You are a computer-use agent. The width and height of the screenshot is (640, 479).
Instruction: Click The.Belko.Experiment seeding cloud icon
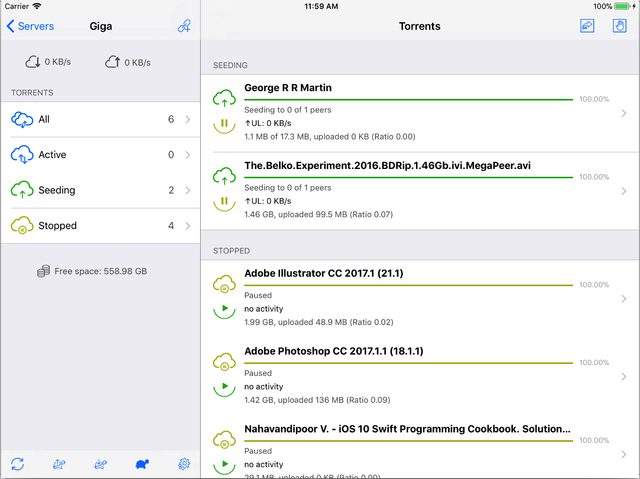tap(224, 177)
